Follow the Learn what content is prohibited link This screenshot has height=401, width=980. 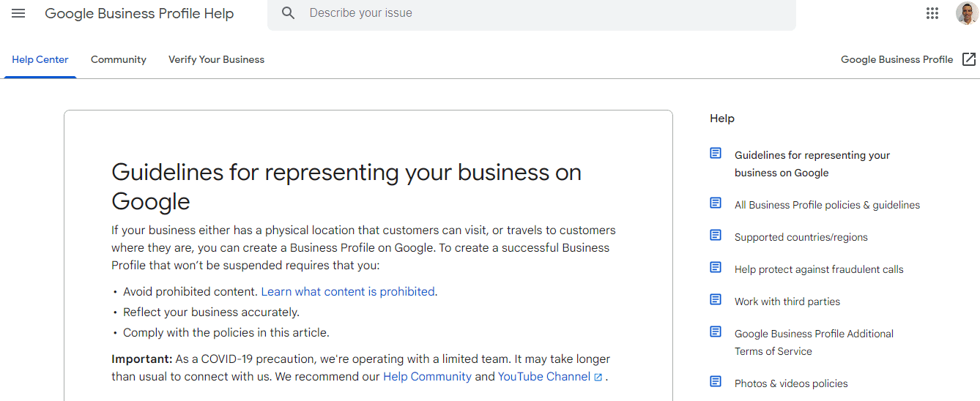348,291
